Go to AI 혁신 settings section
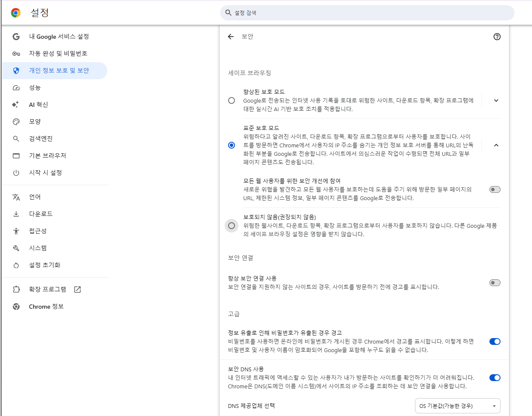The height and width of the screenshot is (416, 532). click(54, 105)
